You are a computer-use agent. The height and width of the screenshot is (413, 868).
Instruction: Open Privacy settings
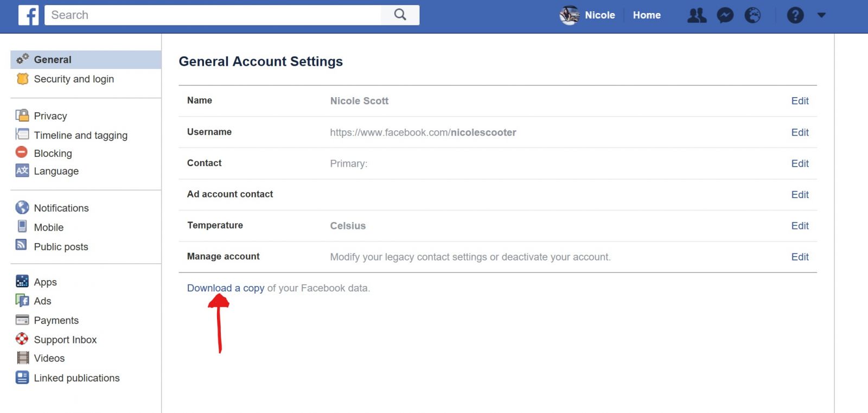click(50, 116)
